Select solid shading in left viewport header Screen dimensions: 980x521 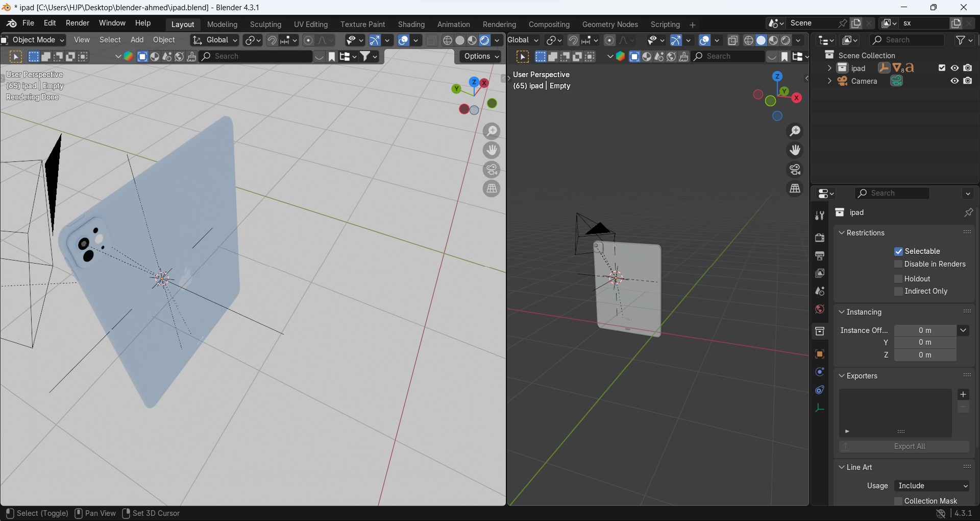pos(460,40)
